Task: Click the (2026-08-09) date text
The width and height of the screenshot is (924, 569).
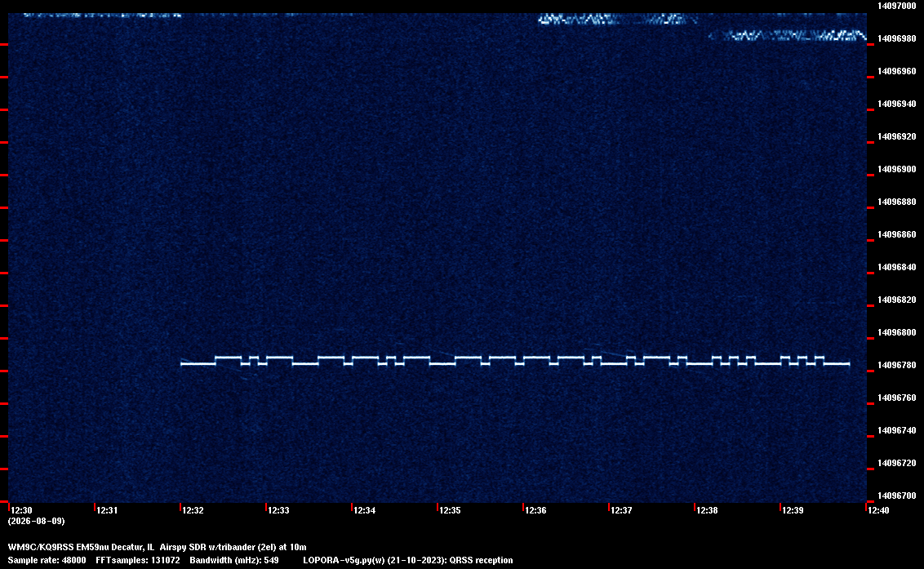Action: 36,521
